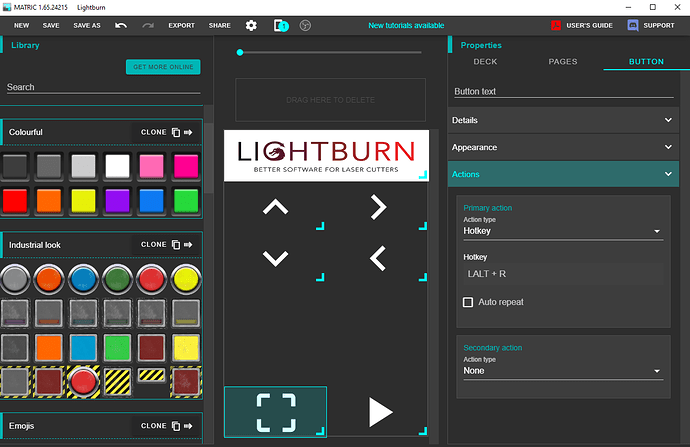Pick the hot pink colourful button
Image resolution: width=690 pixels, height=447 pixels.
point(186,166)
